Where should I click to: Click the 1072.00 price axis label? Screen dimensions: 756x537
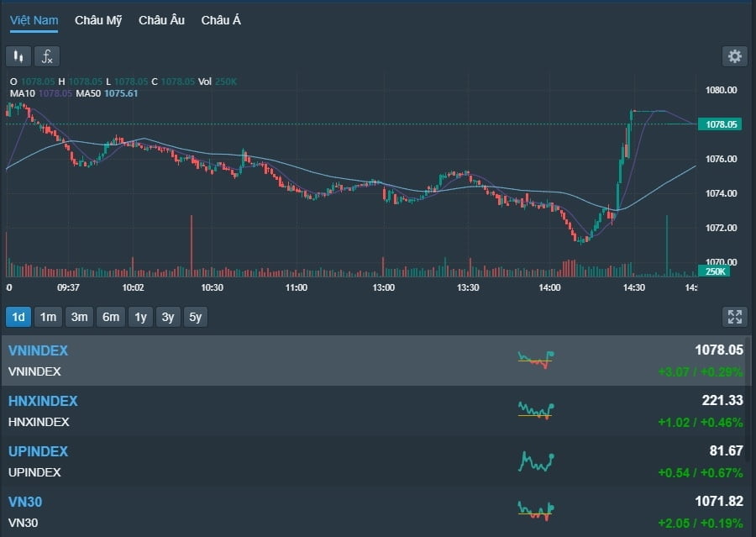click(x=721, y=228)
